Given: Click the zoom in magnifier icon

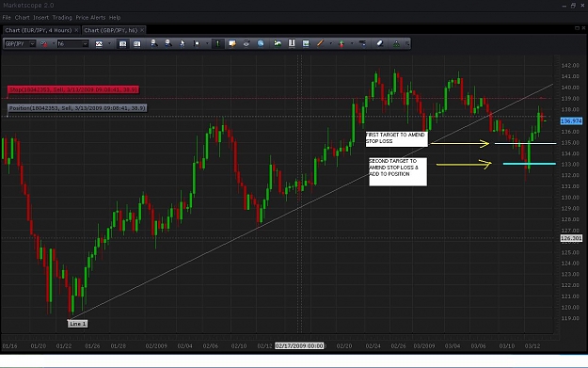Looking at the screenshot, I should [x=153, y=43].
